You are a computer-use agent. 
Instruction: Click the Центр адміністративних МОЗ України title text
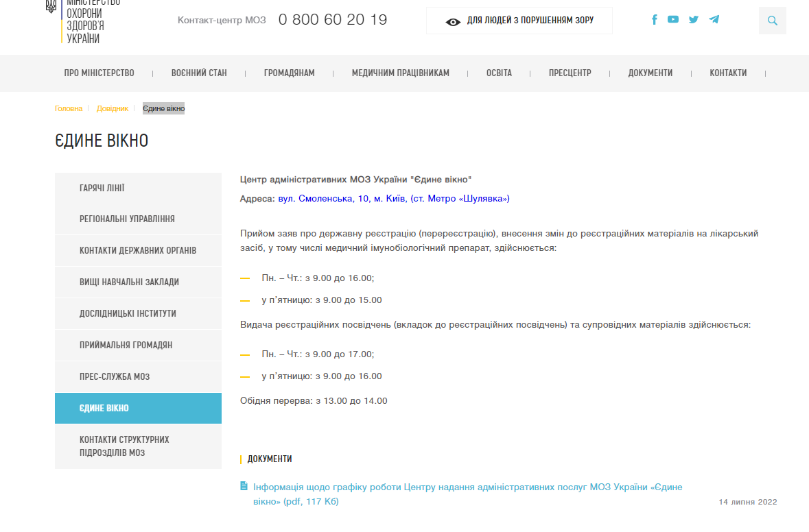tap(355, 180)
